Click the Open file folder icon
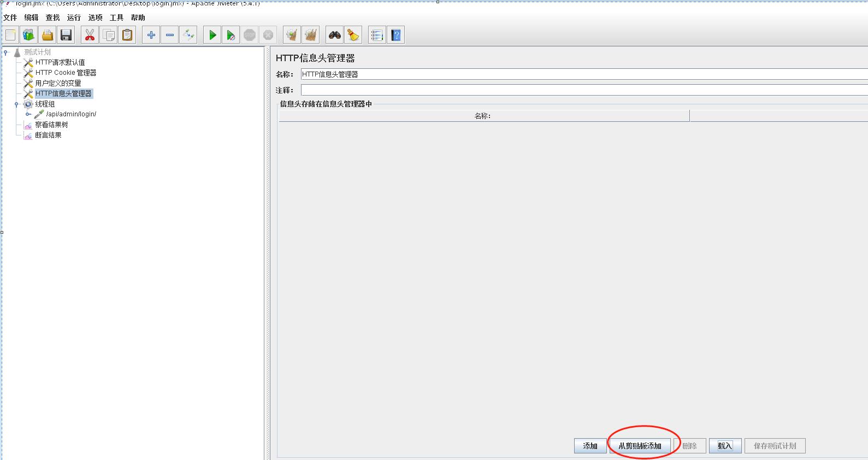The height and width of the screenshot is (460, 868). click(x=48, y=36)
